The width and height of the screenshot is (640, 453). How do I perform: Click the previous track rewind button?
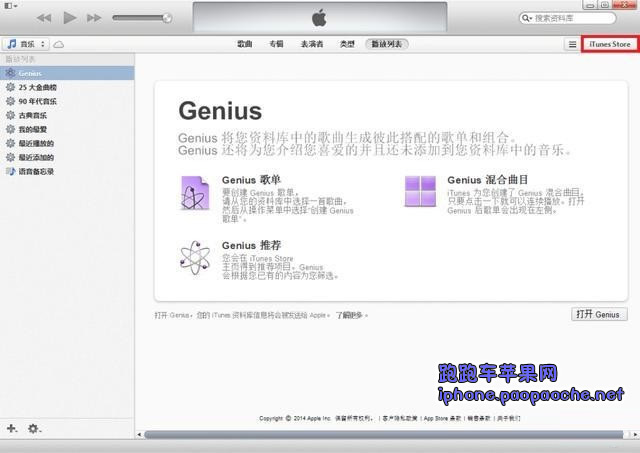pyautogui.click(x=44, y=18)
